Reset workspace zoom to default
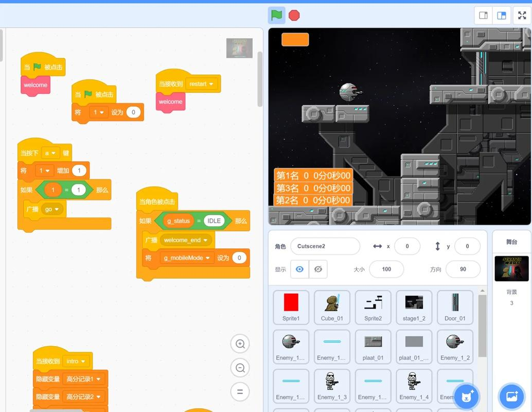This screenshot has width=532, height=412. tap(240, 391)
